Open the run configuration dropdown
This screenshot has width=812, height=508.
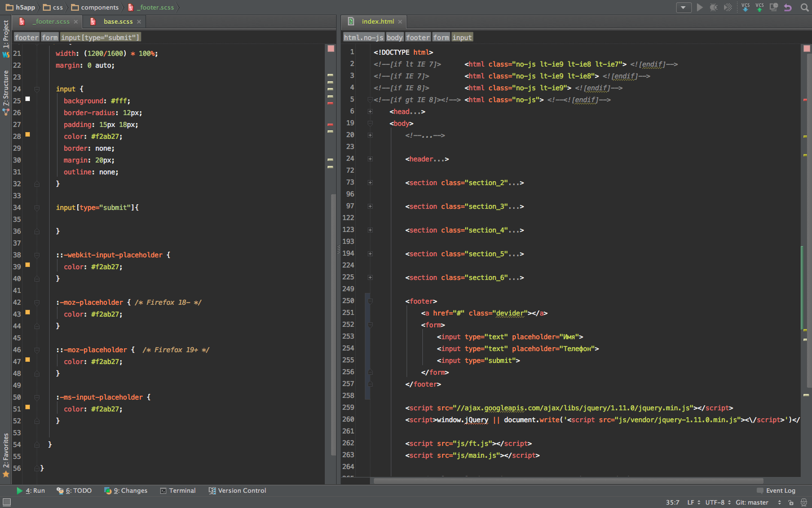pos(683,7)
